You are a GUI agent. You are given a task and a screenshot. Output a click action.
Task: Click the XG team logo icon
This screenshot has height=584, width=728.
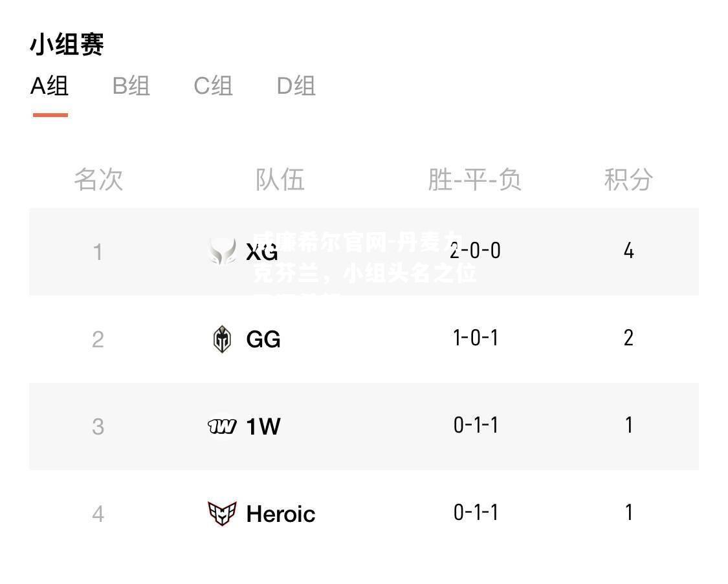(223, 252)
